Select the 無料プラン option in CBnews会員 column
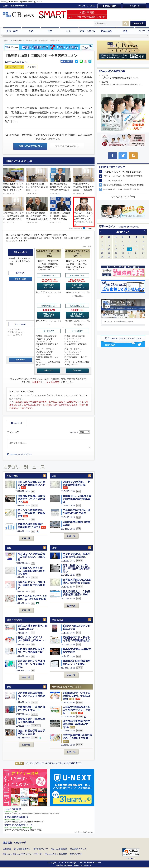This screenshot has width=149, height=868. pos(20,273)
